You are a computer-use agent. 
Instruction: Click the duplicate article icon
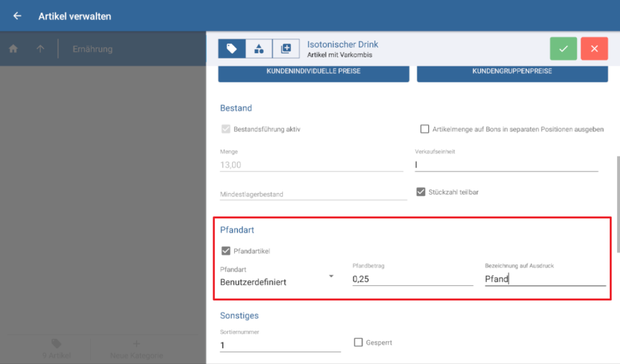tap(286, 48)
